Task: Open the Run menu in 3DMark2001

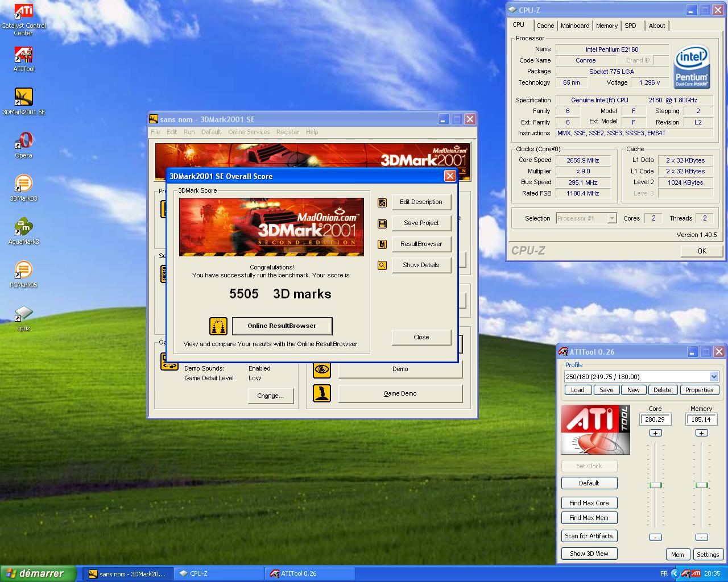Action: pos(189,132)
